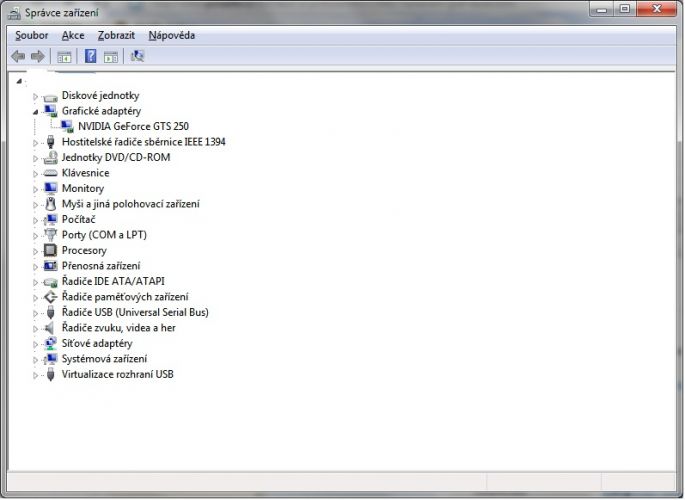Collapse the root computer node

click(x=19, y=81)
